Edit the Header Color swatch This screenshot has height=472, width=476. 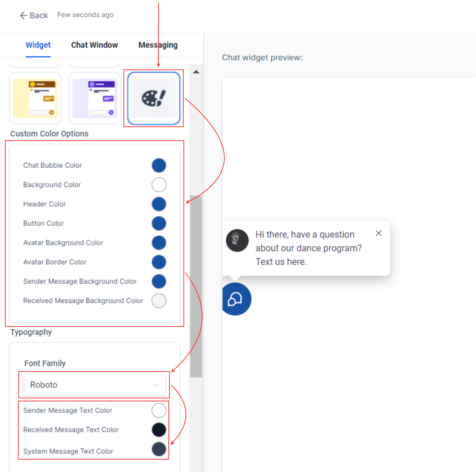click(159, 204)
